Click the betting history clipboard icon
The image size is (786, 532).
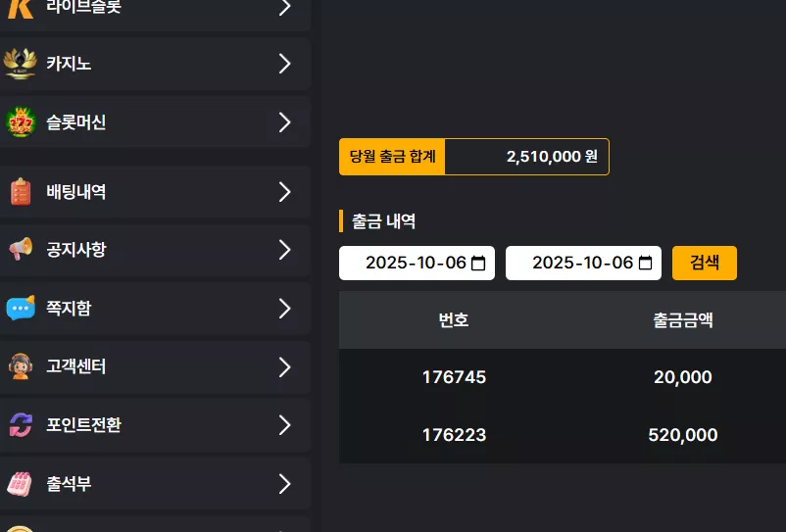pos(21,191)
